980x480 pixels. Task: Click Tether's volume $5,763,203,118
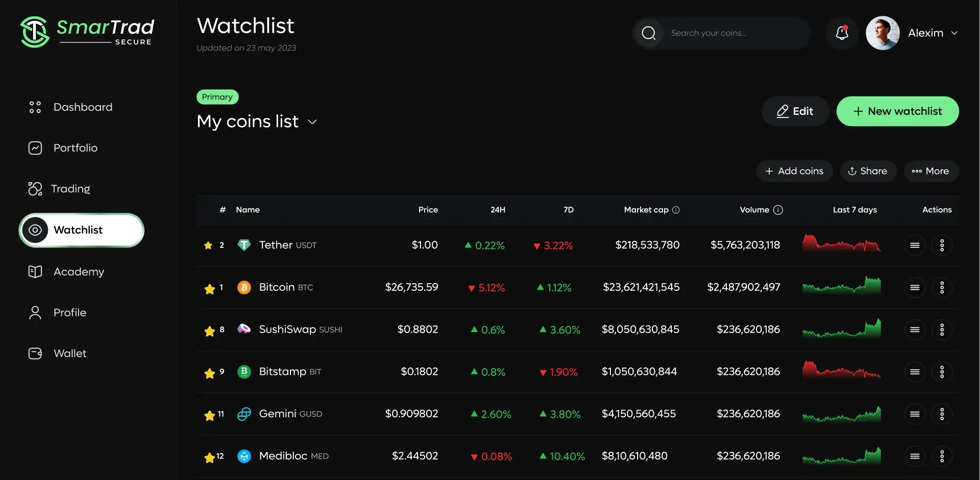pyautogui.click(x=745, y=245)
